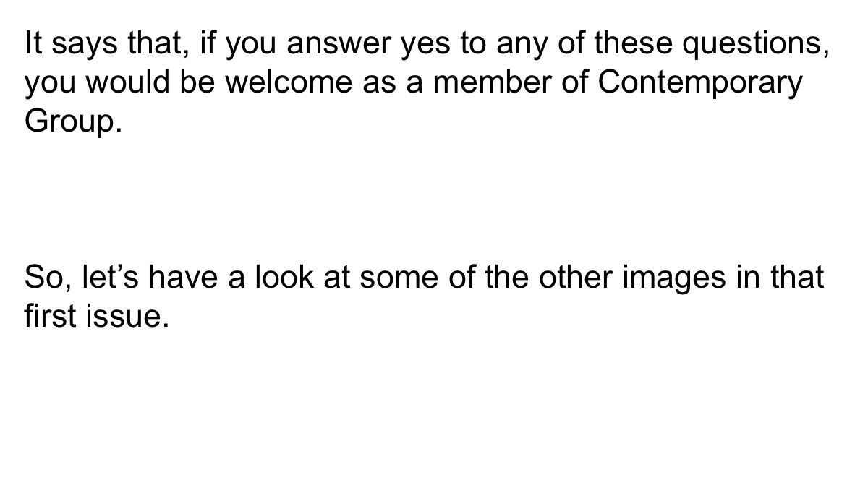Click the word "first" on the last line

(x=51, y=316)
